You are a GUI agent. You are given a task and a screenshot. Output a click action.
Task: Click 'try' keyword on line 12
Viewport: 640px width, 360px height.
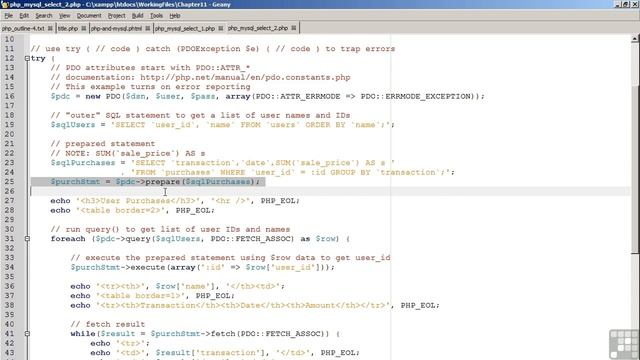(x=38, y=58)
